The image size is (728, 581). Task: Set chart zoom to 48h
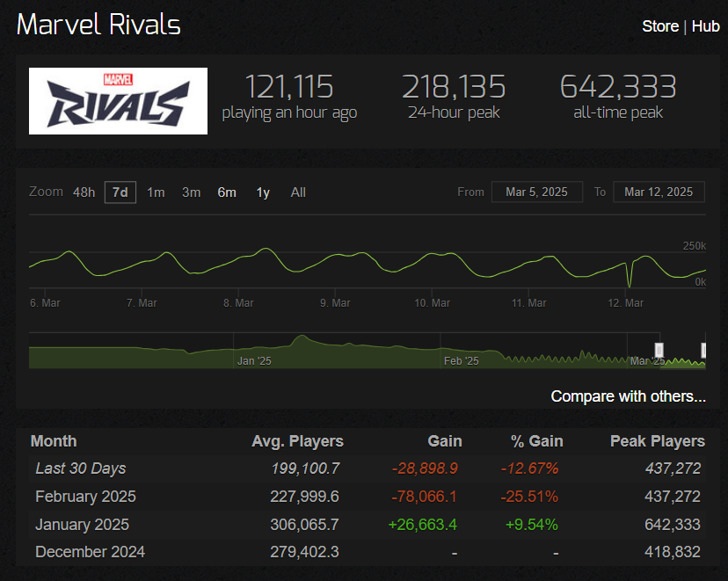[84, 192]
